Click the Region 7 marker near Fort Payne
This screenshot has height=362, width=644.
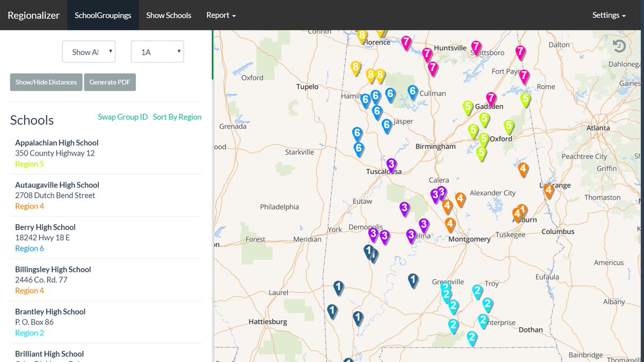(524, 76)
